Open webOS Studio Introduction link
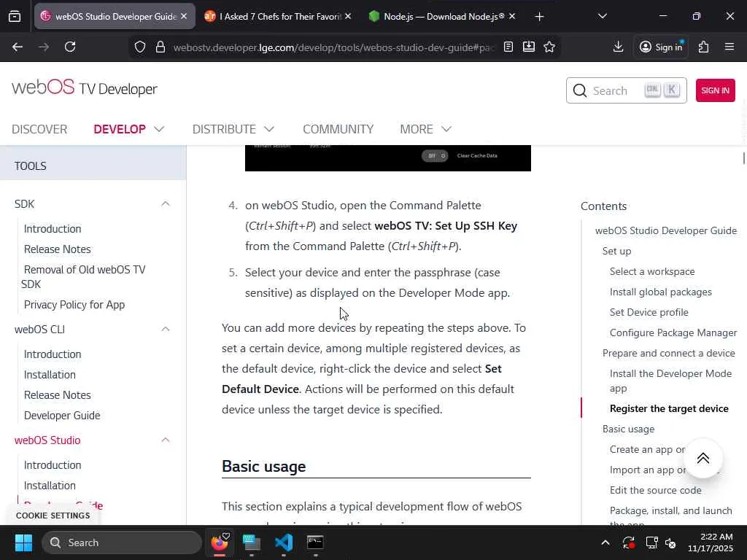747x560 pixels. click(53, 464)
